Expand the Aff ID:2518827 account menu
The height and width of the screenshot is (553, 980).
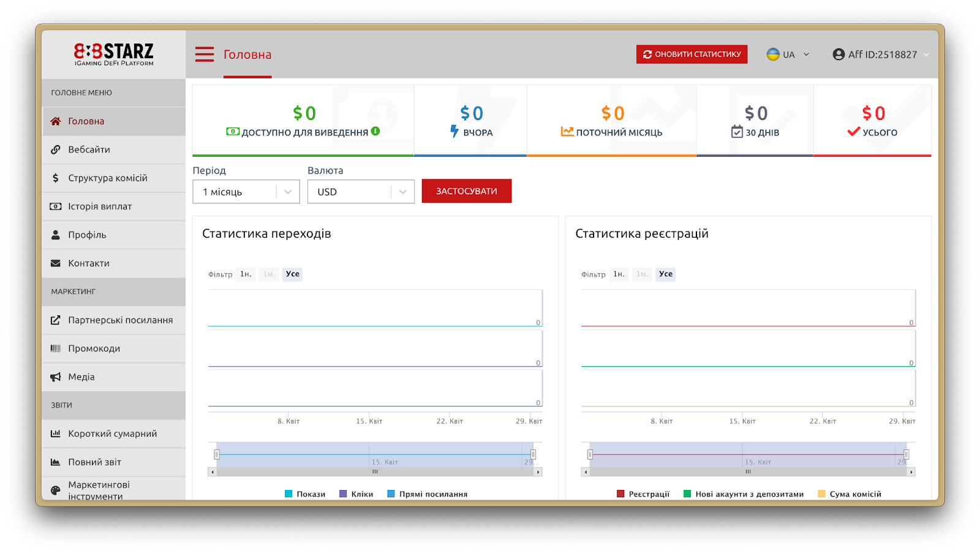point(881,55)
